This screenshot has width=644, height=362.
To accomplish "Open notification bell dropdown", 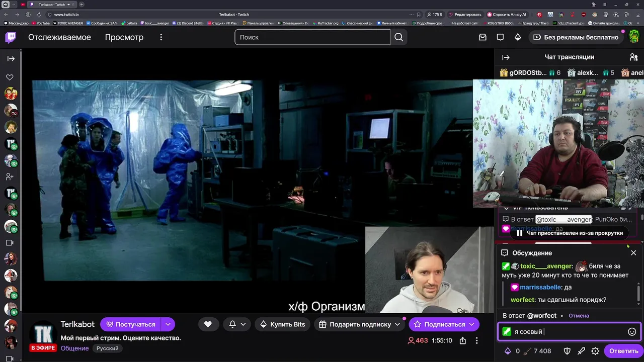I will coord(237,324).
